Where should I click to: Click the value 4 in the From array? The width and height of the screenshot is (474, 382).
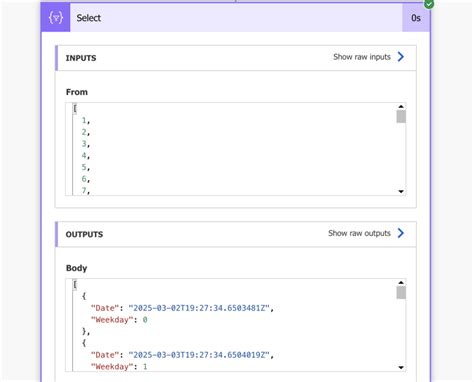tap(84, 155)
